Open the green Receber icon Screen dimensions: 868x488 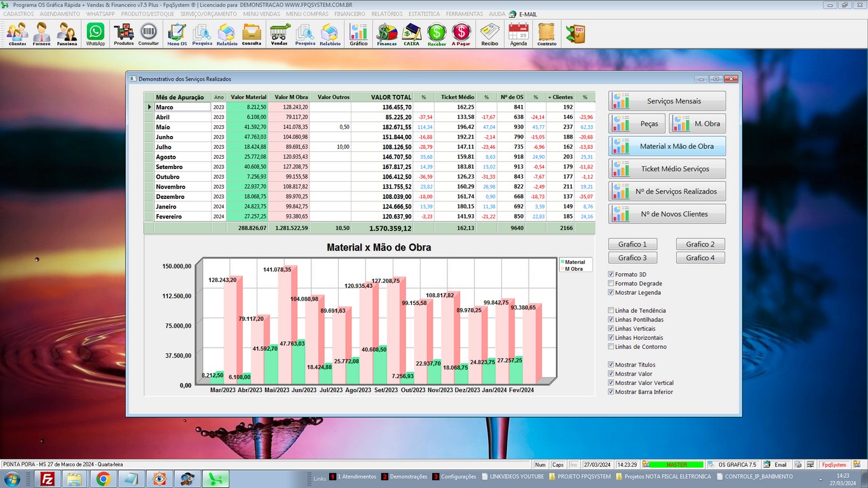437,34
